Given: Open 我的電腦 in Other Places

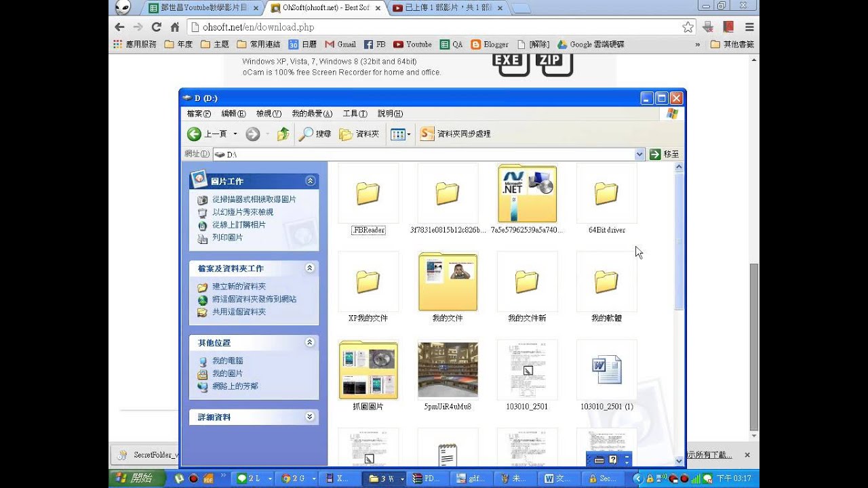Looking at the screenshot, I should pos(227,361).
